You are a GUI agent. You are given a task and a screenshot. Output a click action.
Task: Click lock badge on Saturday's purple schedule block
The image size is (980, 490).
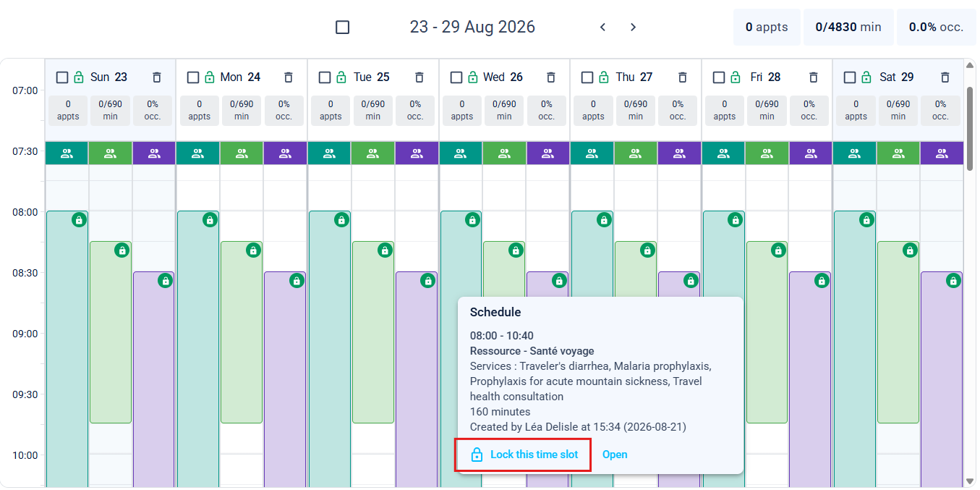pyautogui.click(x=954, y=281)
